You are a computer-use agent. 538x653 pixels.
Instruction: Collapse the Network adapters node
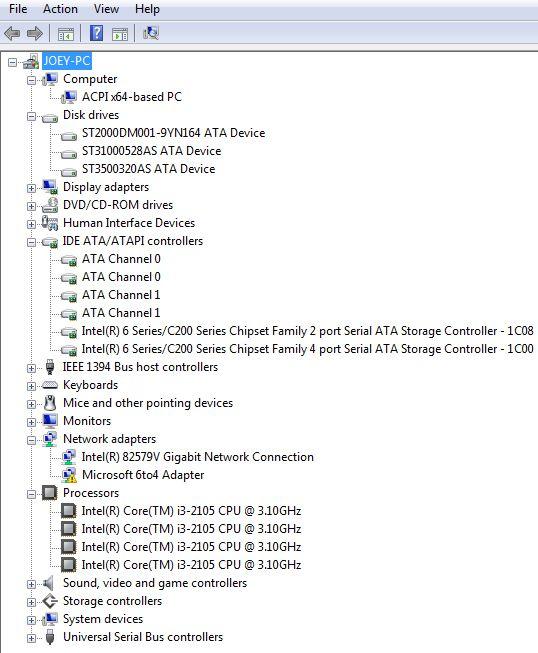[x=31, y=440]
